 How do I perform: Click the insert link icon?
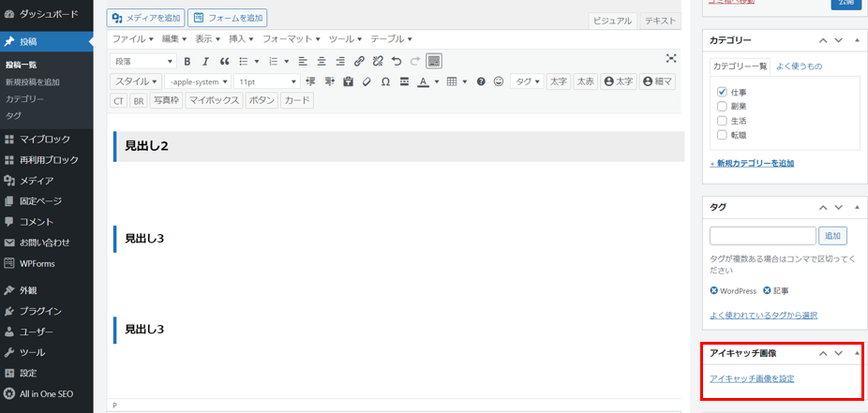click(360, 61)
